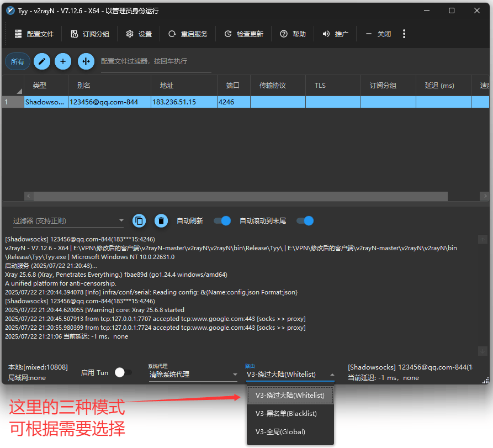Click row header number 1

[x=13, y=102]
